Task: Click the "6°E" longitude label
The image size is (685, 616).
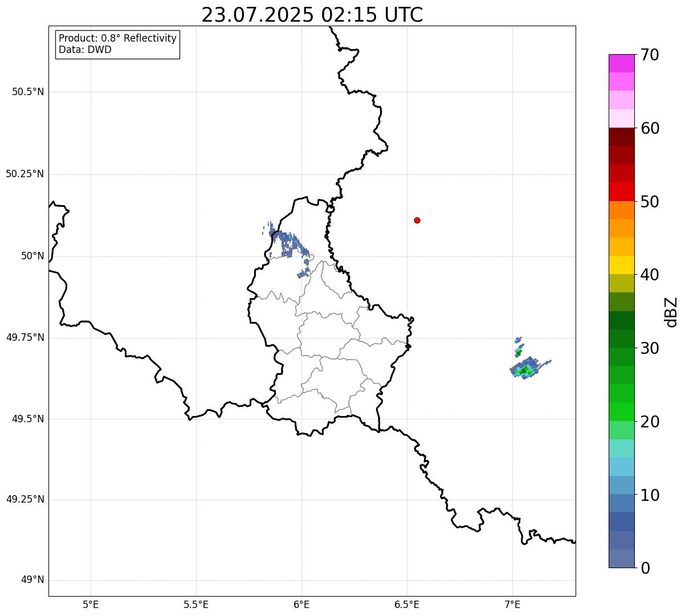Action: (301, 604)
